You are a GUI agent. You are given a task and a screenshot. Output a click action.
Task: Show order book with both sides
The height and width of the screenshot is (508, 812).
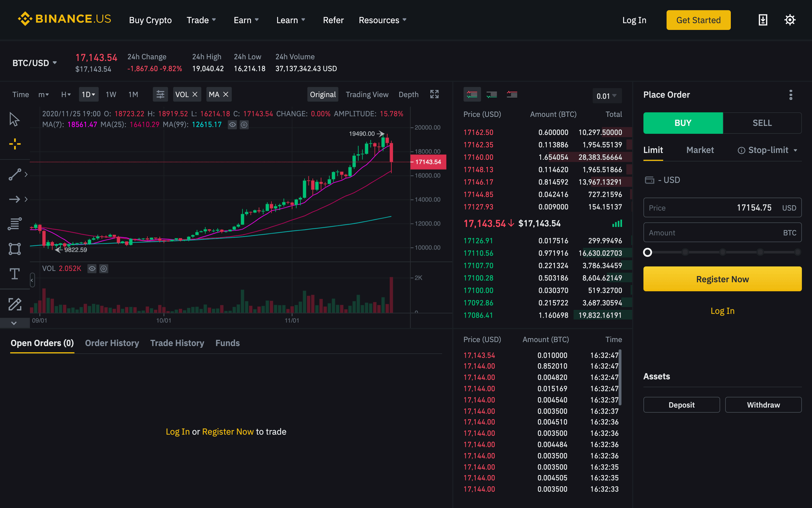click(472, 94)
